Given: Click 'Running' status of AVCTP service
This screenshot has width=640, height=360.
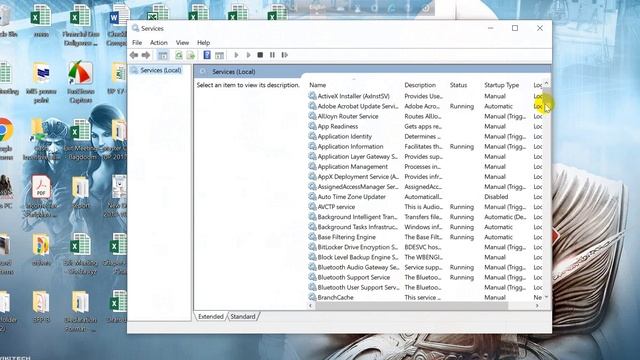Looking at the screenshot, I should (x=462, y=207).
